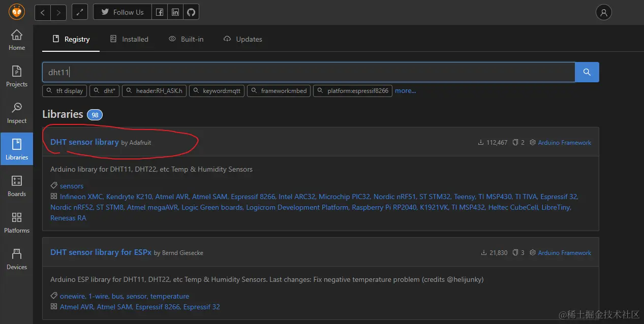The height and width of the screenshot is (324, 644).
Task: Click the Raspberry Pi RP2040 platform link
Action: click(384, 207)
